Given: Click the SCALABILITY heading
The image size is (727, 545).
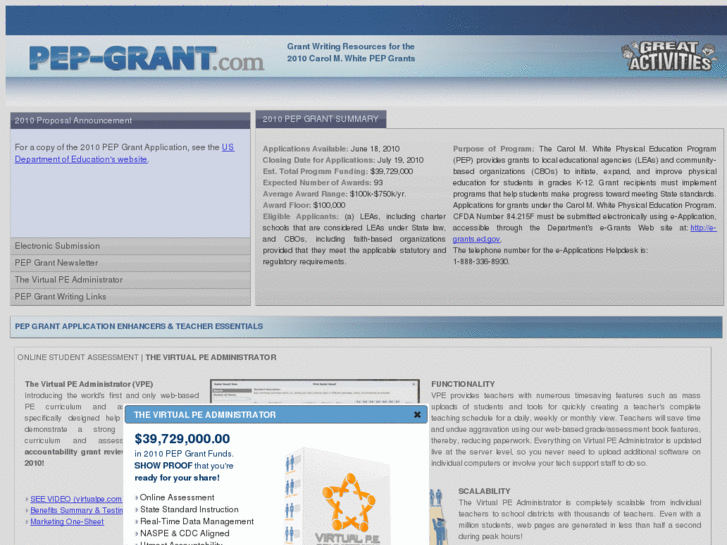Looking at the screenshot, I should 484,491.
